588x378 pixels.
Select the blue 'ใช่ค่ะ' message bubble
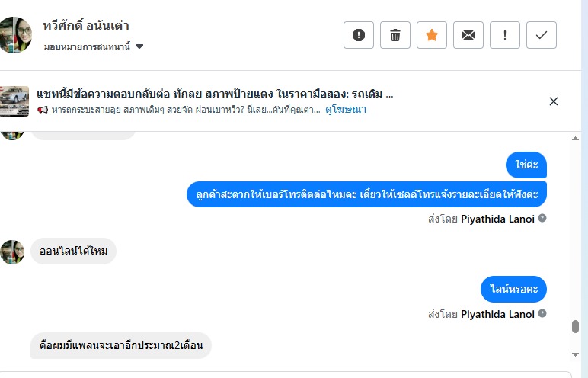[x=526, y=165]
